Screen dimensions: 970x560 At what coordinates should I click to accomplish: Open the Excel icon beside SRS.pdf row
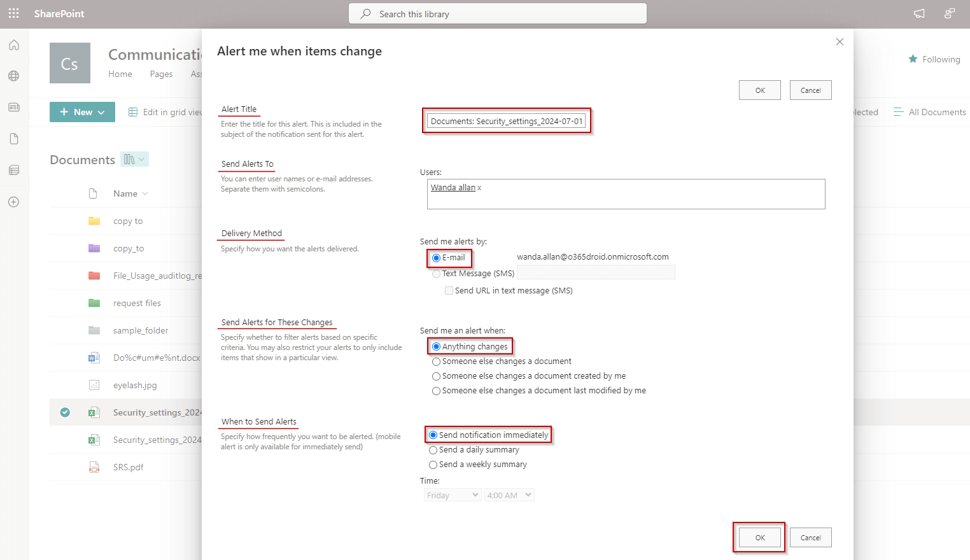(94, 439)
